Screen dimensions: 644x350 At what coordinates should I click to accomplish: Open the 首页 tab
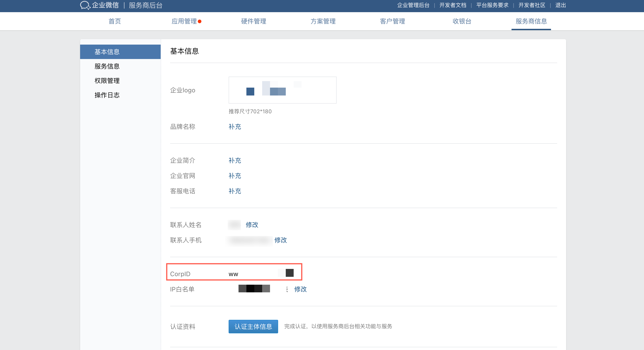(115, 21)
